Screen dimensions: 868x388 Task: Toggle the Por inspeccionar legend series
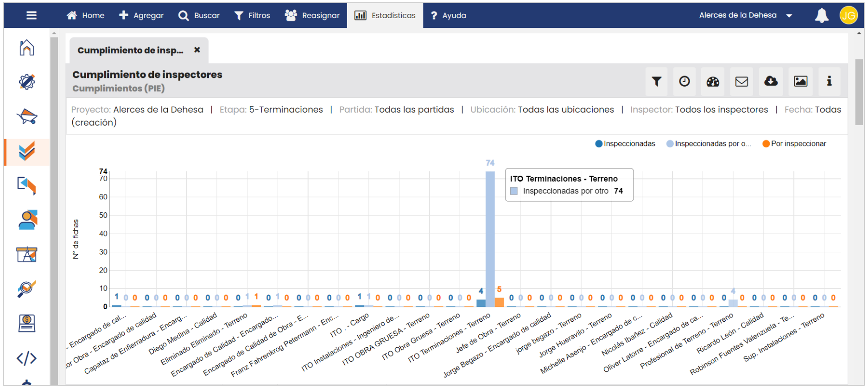794,144
